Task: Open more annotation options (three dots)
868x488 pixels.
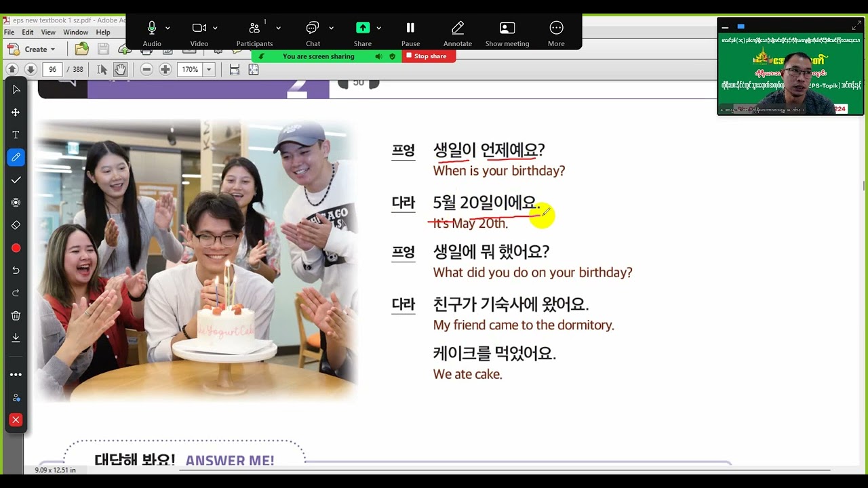Action: tap(16, 375)
